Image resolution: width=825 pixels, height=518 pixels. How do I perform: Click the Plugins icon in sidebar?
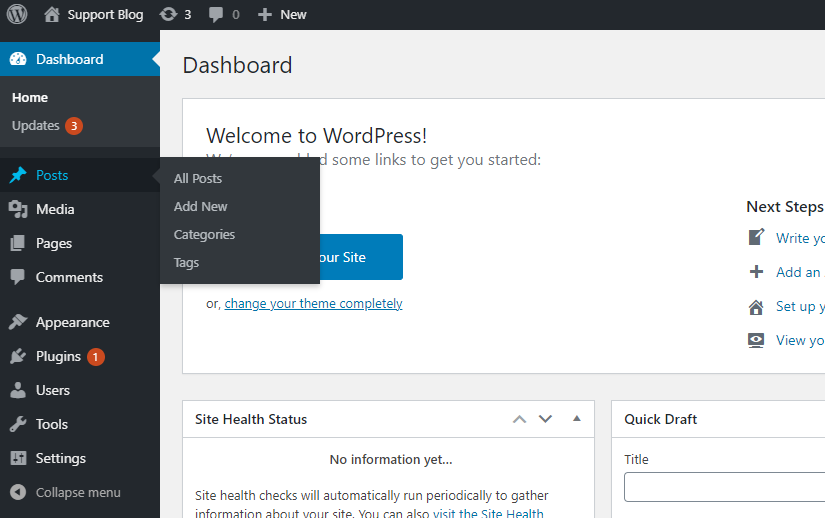tap(18, 356)
